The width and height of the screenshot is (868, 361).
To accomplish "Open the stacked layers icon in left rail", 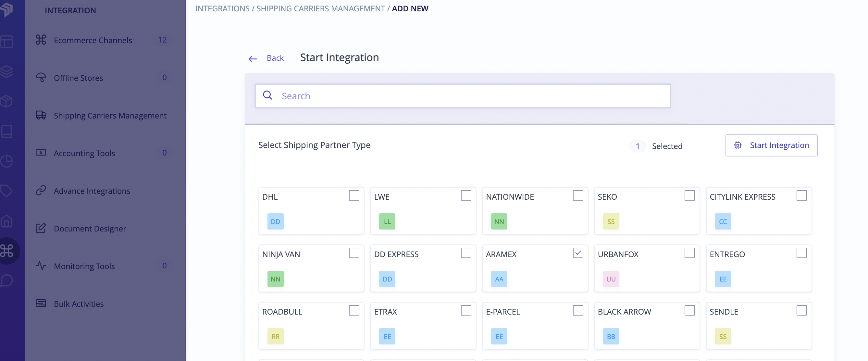I will (6, 71).
